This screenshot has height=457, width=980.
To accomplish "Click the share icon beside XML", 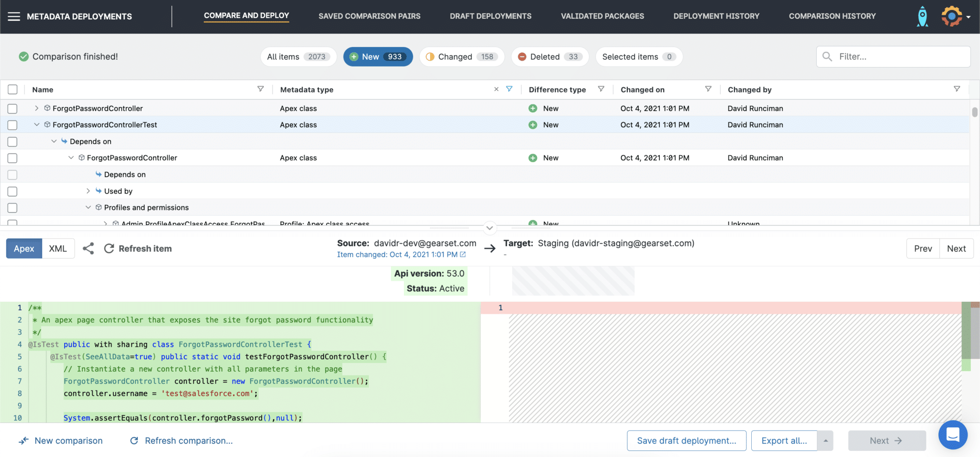I will click(x=88, y=249).
